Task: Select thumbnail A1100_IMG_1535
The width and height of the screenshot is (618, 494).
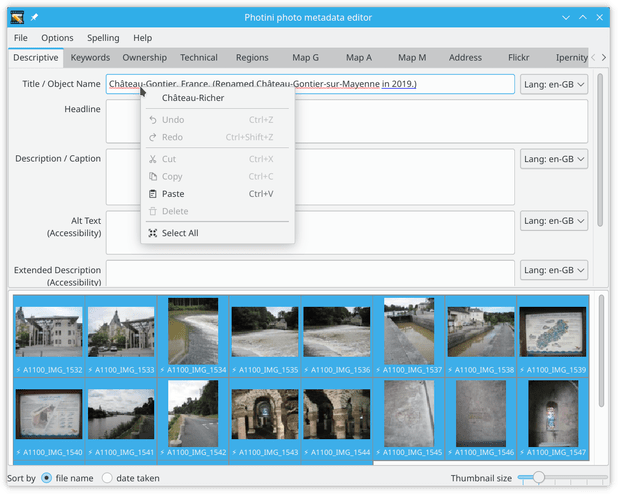Action: click(x=265, y=336)
